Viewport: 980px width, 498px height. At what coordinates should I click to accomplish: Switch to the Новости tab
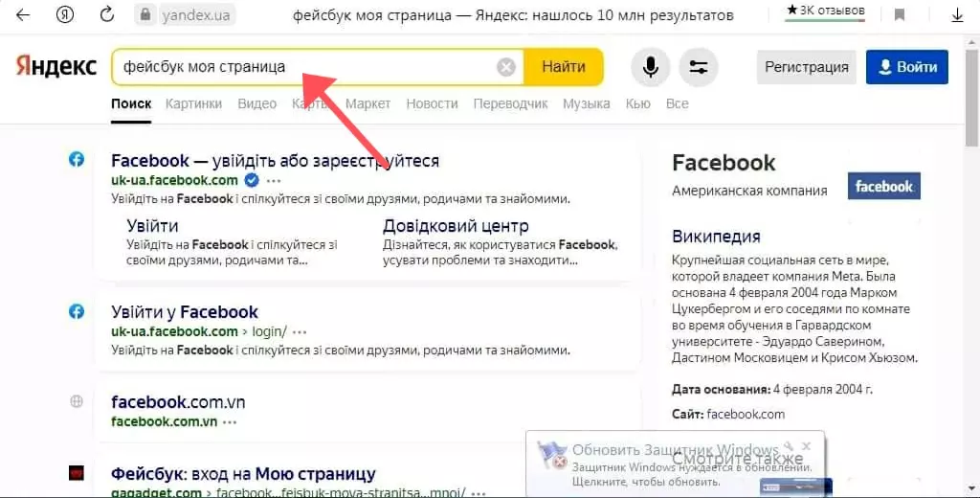tap(432, 103)
